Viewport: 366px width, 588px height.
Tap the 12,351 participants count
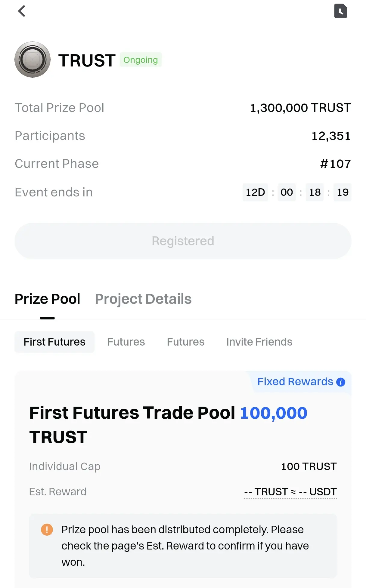[x=331, y=136]
